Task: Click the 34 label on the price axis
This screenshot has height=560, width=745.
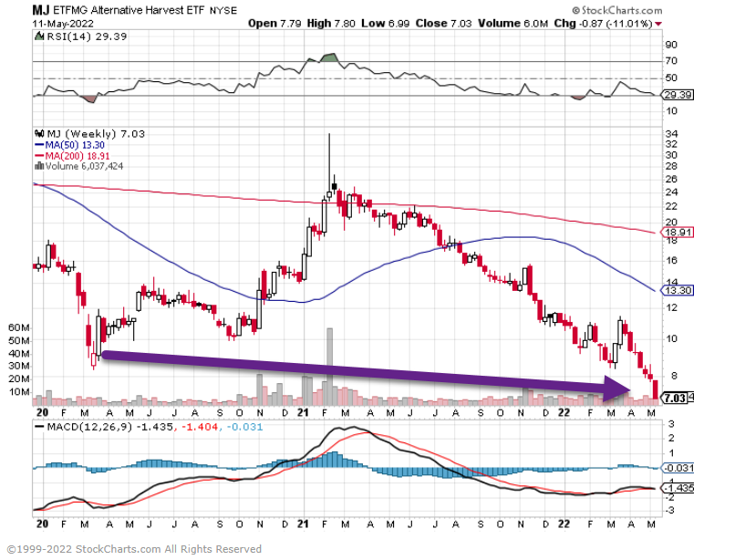Action: coord(671,133)
